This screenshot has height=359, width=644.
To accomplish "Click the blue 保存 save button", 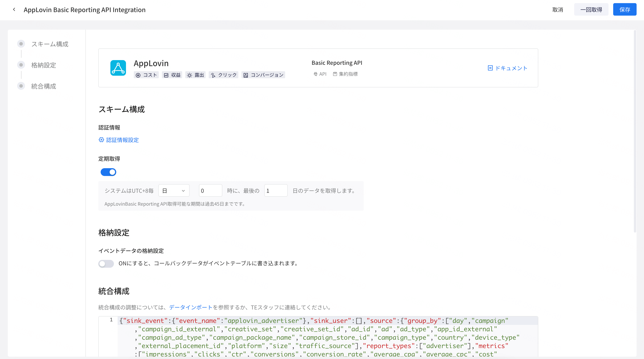I will click(x=624, y=10).
